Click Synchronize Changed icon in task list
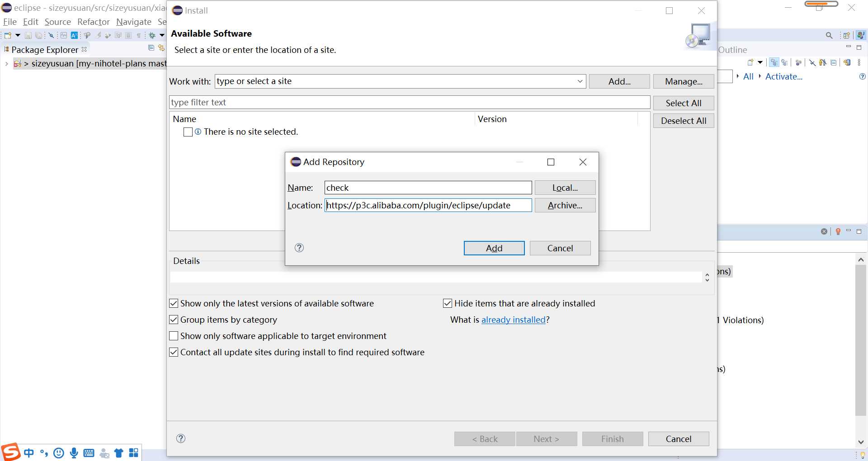This screenshot has width=868, height=461. [x=847, y=63]
